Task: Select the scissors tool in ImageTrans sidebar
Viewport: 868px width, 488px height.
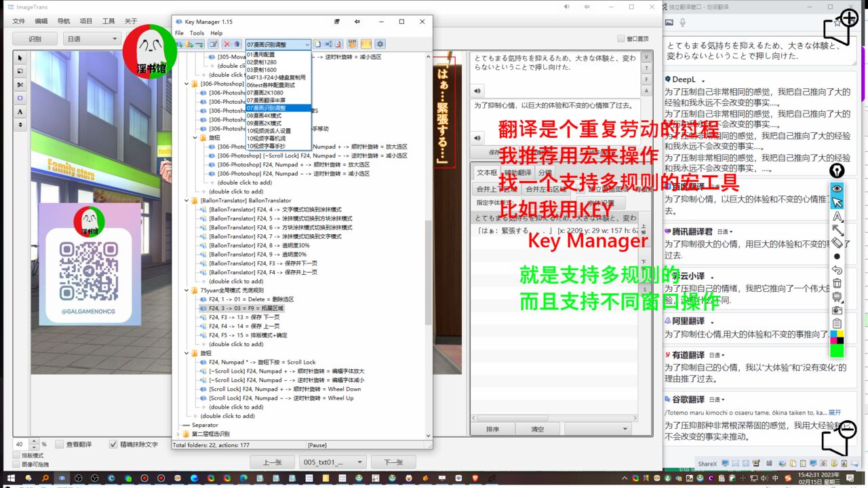Action: click(20, 85)
